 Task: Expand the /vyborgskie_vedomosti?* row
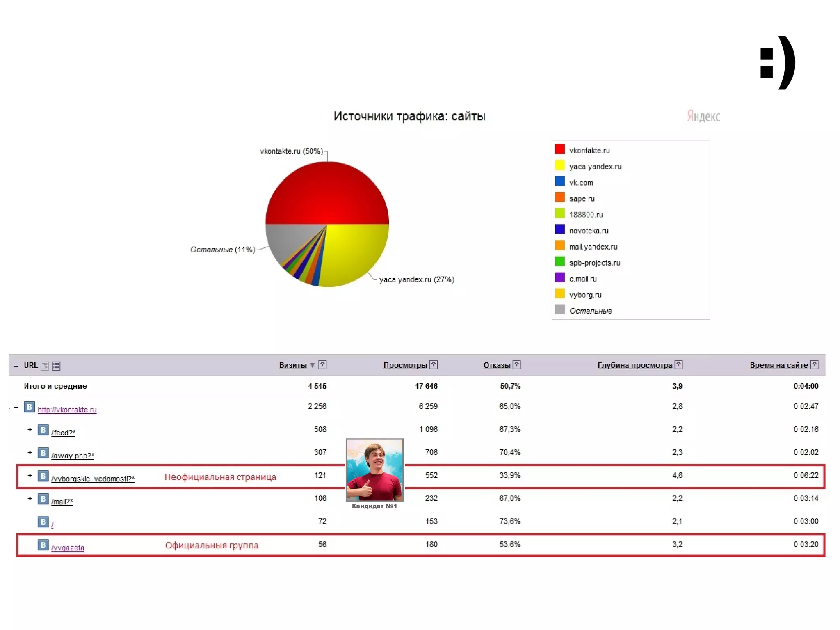(30, 476)
